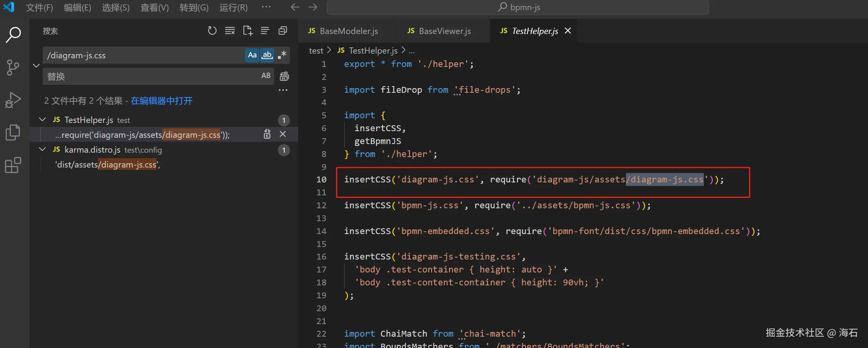Toggle search details ellipsis
The height and width of the screenshot is (348, 868).
(x=283, y=90)
